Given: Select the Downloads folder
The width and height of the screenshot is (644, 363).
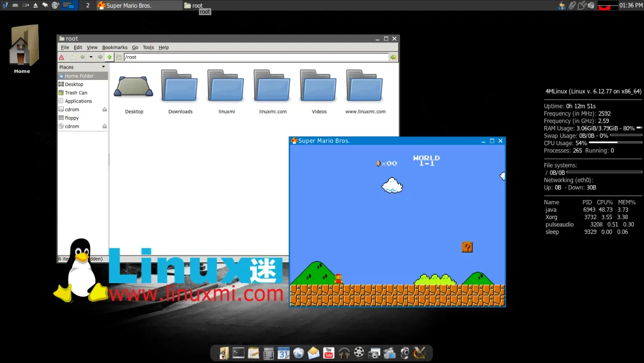Looking at the screenshot, I should pos(180,93).
